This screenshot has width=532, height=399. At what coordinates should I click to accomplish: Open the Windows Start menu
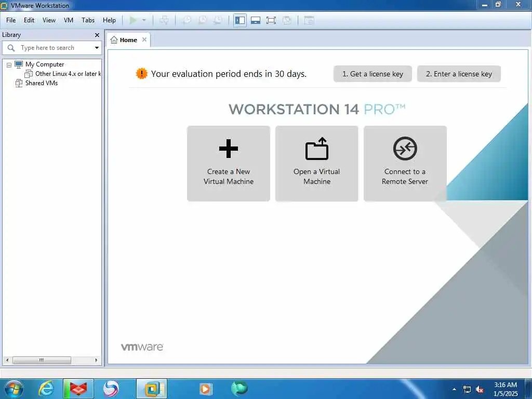pos(14,389)
